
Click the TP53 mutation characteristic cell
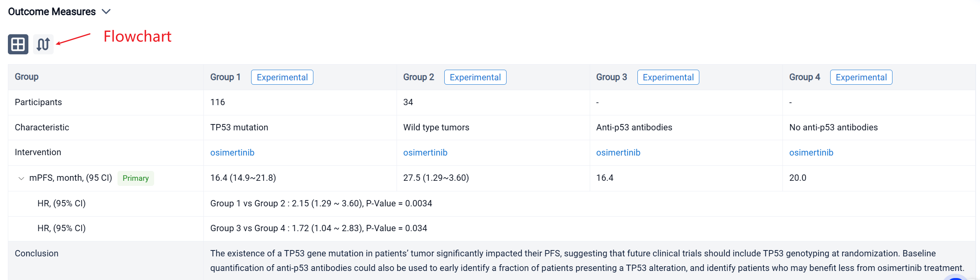[239, 128]
